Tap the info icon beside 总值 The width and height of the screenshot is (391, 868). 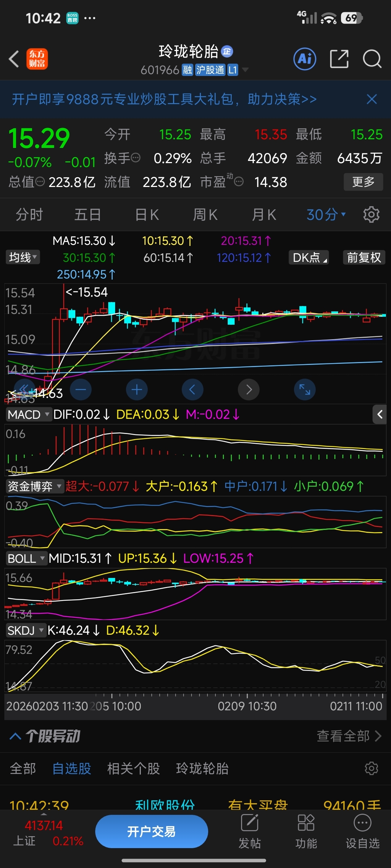[40, 182]
